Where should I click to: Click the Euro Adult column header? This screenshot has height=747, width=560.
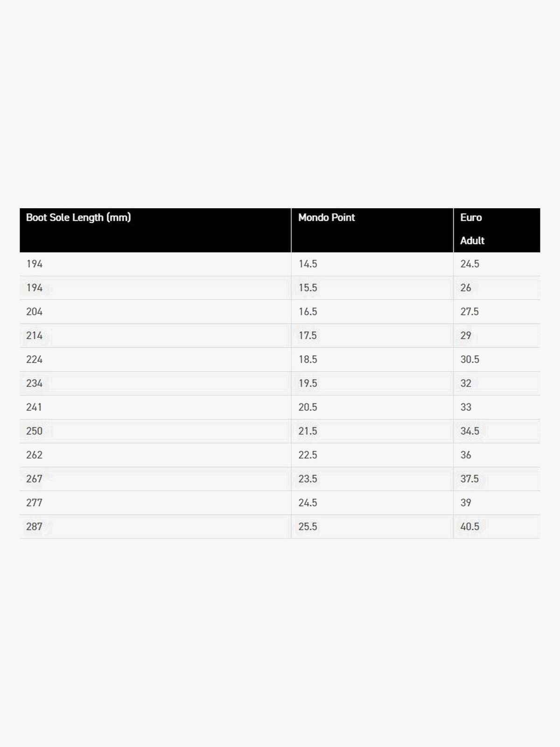tap(472, 229)
